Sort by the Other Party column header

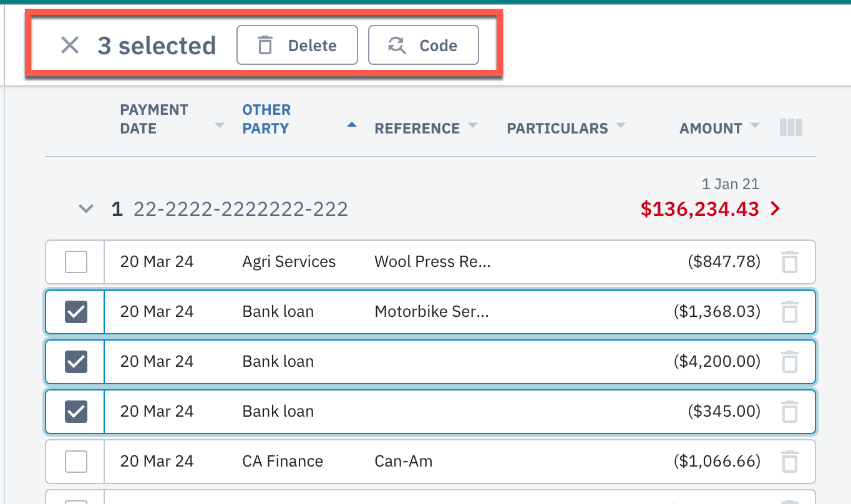[x=266, y=119]
